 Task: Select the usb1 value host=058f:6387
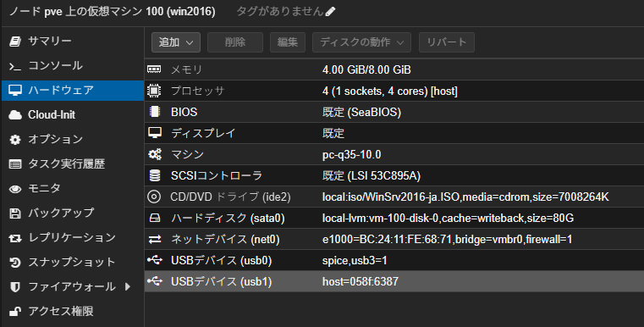coord(361,282)
